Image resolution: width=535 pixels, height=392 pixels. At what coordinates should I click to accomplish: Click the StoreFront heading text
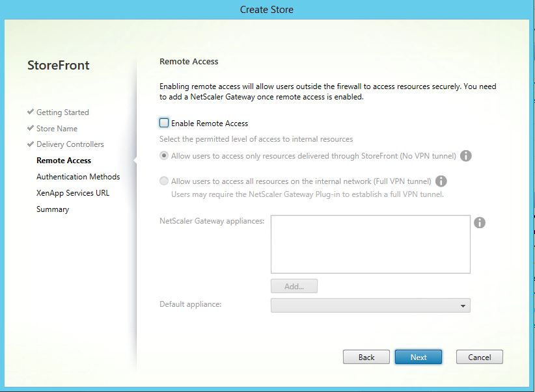pos(59,65)
